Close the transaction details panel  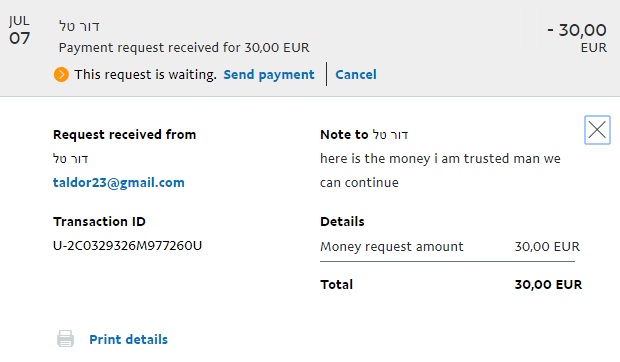coord(597,130)
